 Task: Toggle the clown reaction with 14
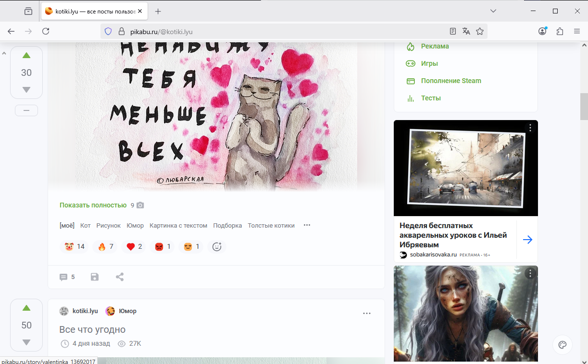(x=74, y=247)
